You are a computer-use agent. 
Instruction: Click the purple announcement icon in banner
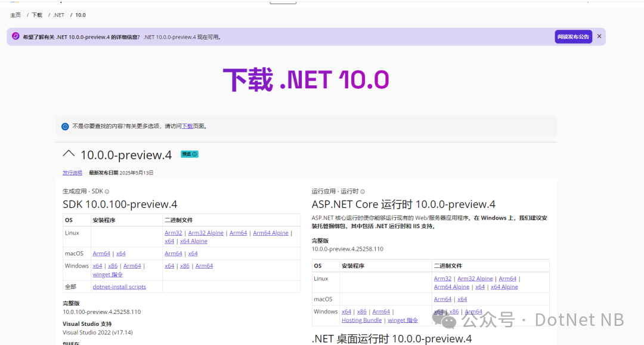pos(16,36)
